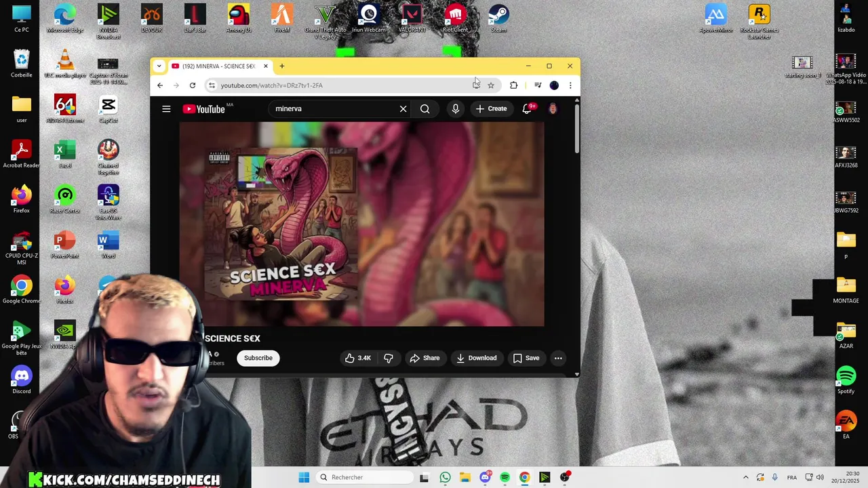Open the Windows Start menu
Viewport: 868px width, 488px height.
click(304, 477)
